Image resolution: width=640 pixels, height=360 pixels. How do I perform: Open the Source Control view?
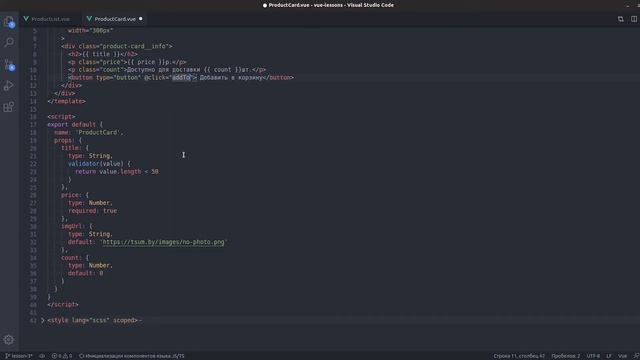[x=9, y=64]
